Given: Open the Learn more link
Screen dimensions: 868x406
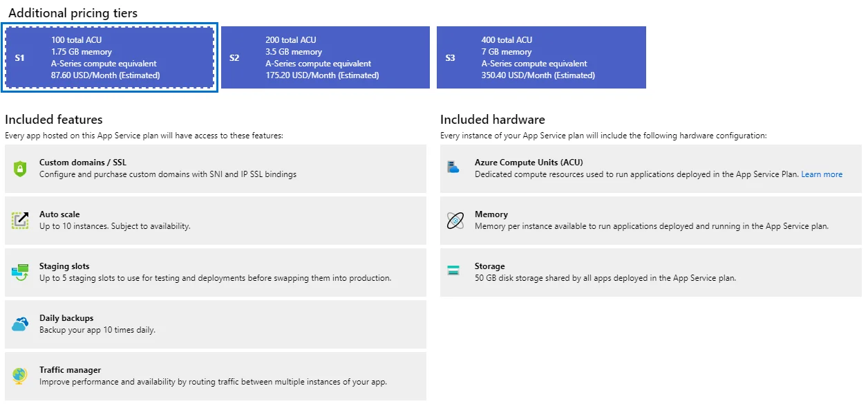Looking at the screenshot, I should pos(822,174).
